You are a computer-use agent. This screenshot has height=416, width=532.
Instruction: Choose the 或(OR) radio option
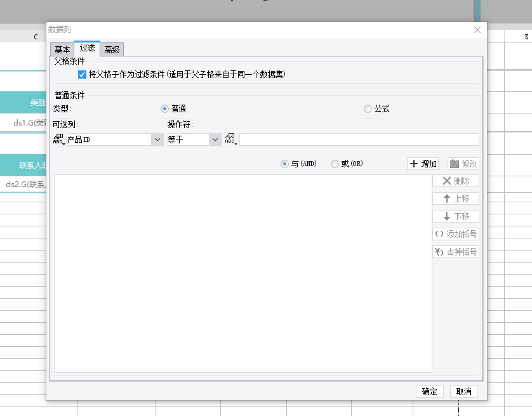coord(335,164)
